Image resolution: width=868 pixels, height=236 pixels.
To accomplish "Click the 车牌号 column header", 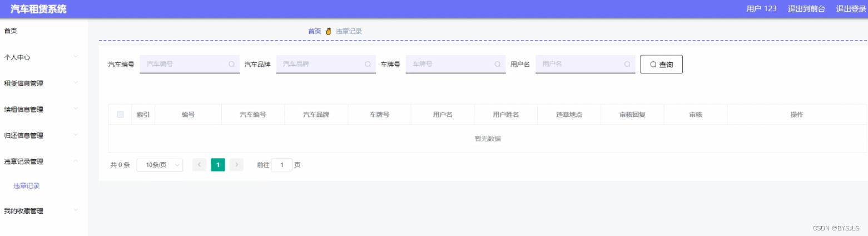I will click(379, 115).
